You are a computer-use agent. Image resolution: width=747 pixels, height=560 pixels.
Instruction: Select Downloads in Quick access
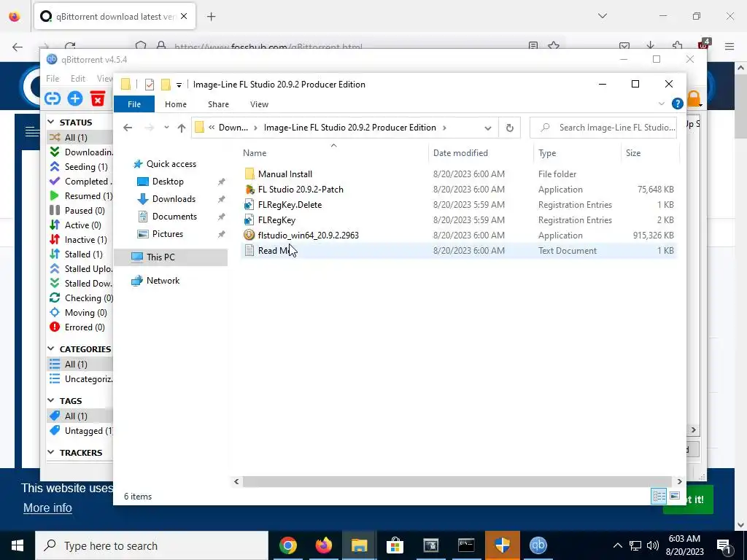(174, 199)
